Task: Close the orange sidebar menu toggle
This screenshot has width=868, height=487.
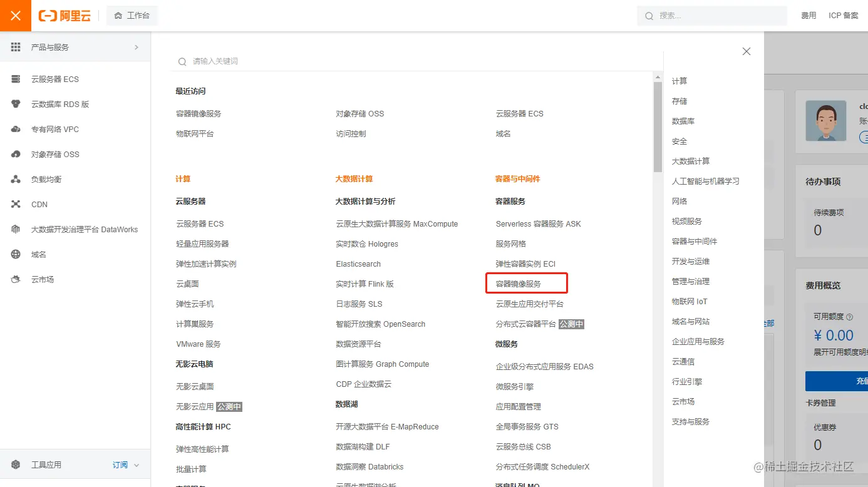Action: tap(16, 16)
